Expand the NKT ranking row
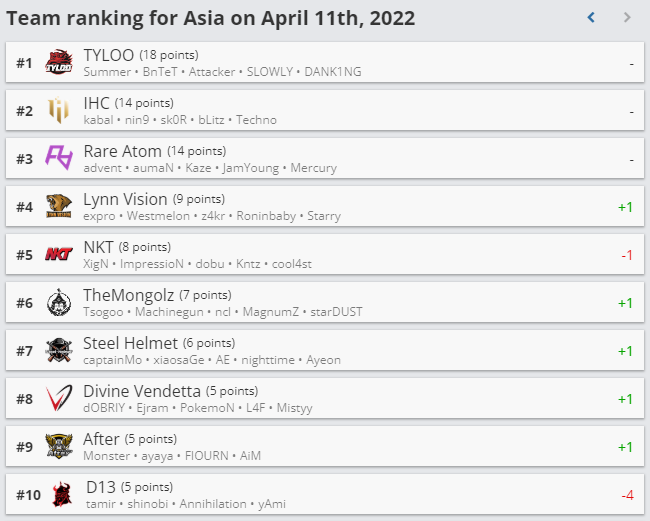Screen dimensions: 650x521 [x=325, y=254]
